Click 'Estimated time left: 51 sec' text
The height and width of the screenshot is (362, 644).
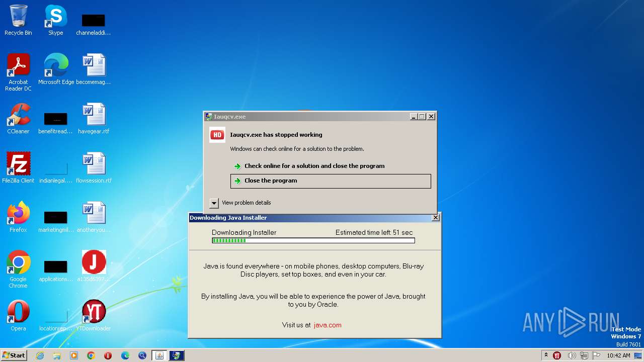pyautogui.click(x=374, y=232)
